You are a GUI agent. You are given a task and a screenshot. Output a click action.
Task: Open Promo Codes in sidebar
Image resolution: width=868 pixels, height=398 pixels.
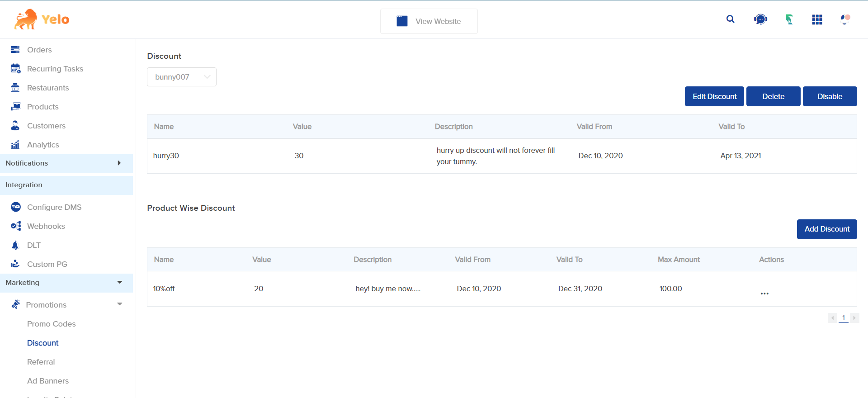(51, 324)
